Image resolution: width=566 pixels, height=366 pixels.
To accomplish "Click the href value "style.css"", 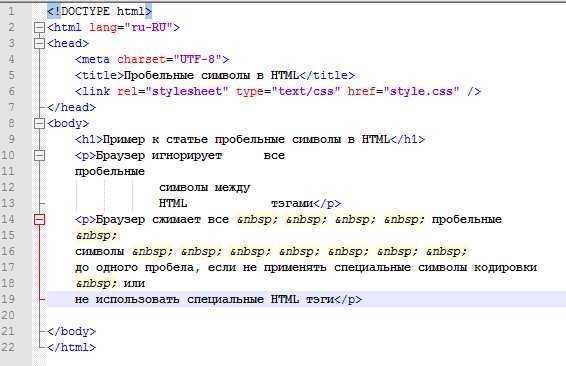I will [422, 91].
